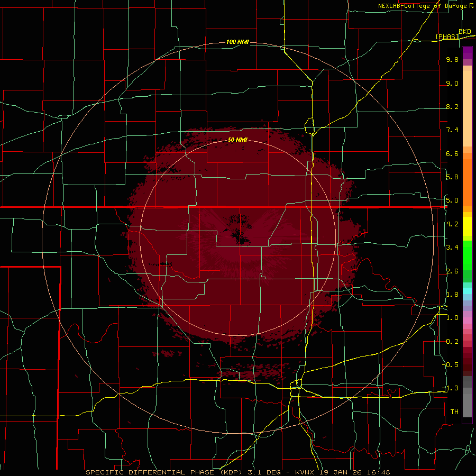476x476 pixels.
Task: Click the bright green color bar segment
Action: (467, 255)
